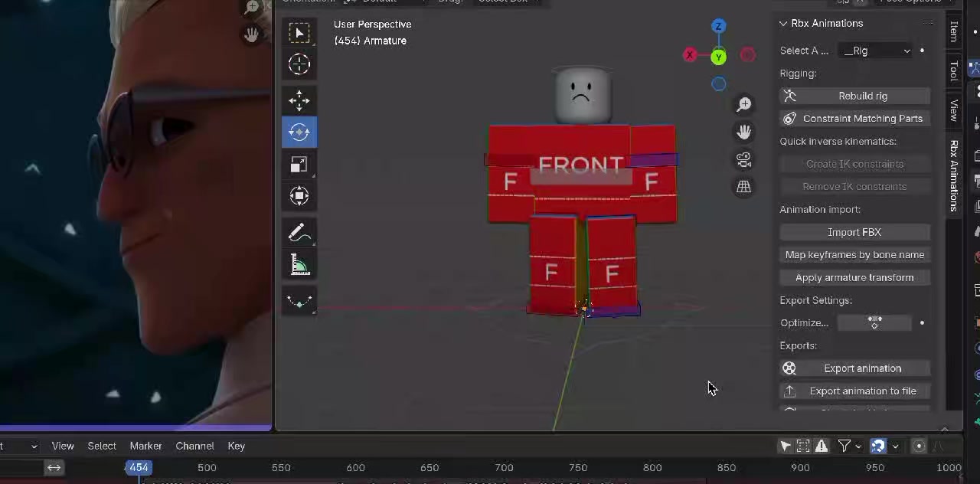Open the Select Armature rig dropdown
Screen dimensions: 980x484
[876, 51]
